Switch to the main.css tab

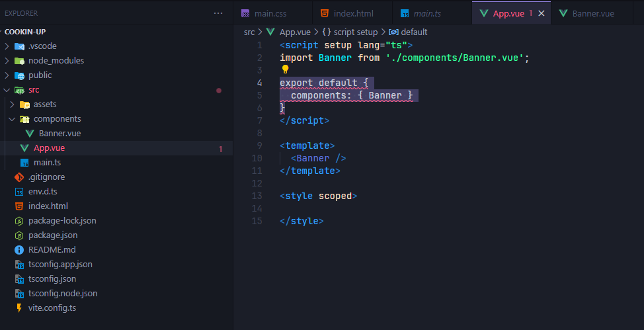coord(272,14)
